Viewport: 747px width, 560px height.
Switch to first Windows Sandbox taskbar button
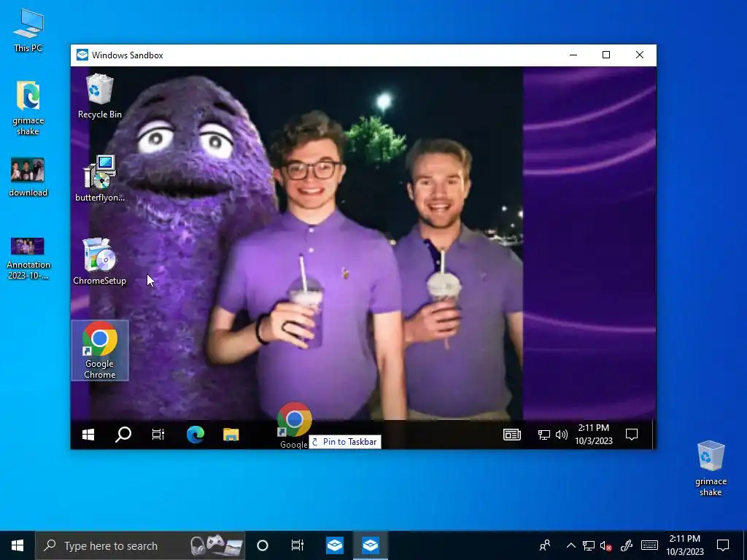[335, 545]
